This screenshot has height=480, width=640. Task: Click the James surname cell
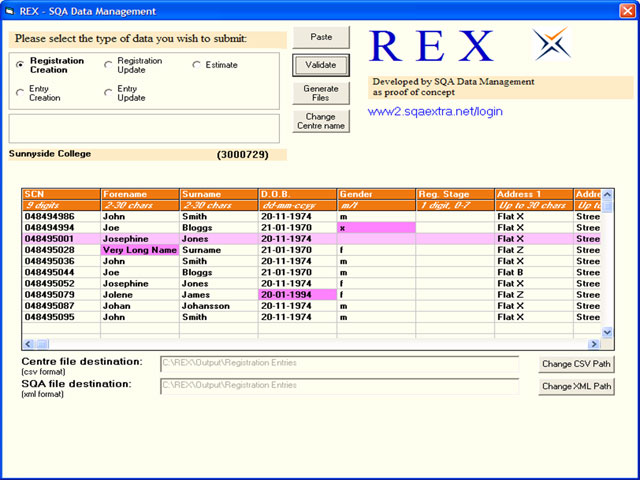219,295
